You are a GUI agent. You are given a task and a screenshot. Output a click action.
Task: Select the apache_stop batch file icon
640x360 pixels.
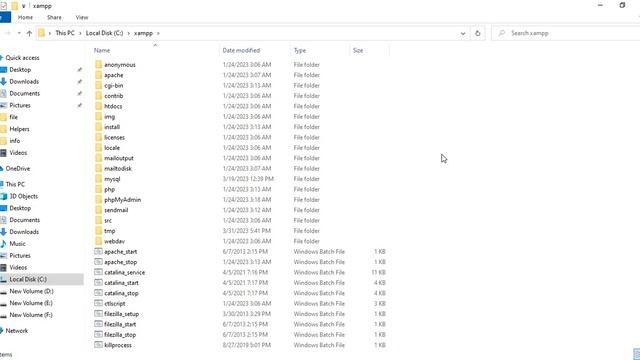coord(98,262)
